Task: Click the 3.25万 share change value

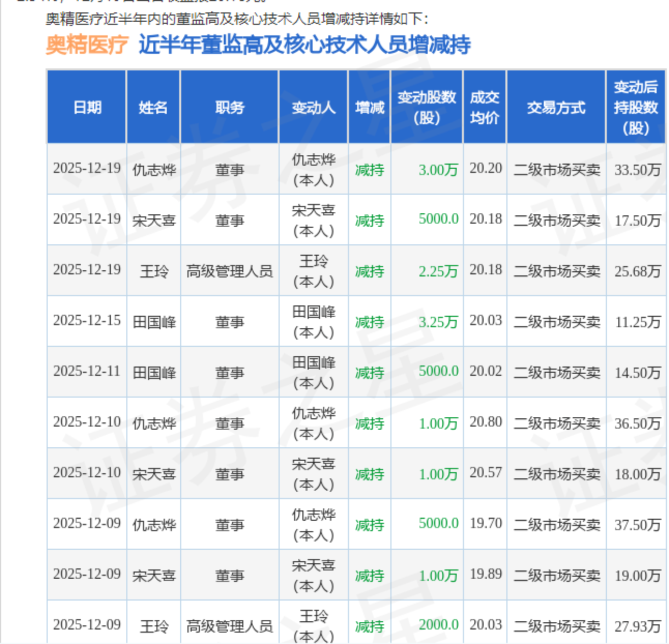Action: coord(438,322)
